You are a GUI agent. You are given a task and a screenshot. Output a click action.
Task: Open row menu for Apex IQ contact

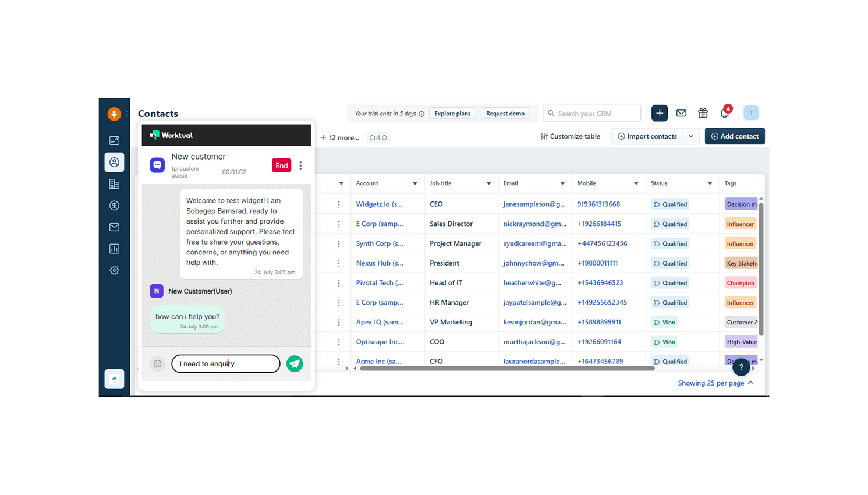pyautogui.click(x=339, y=322)
